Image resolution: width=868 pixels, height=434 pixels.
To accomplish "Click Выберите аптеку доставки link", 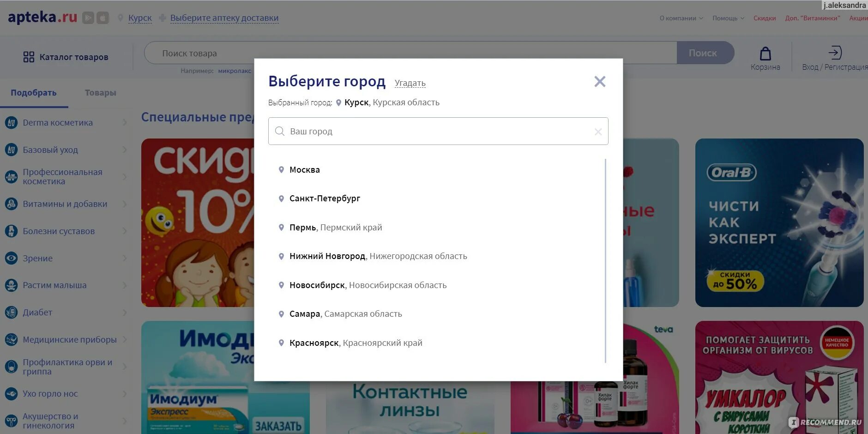I will pyautogui.click(x=224, y=18).
